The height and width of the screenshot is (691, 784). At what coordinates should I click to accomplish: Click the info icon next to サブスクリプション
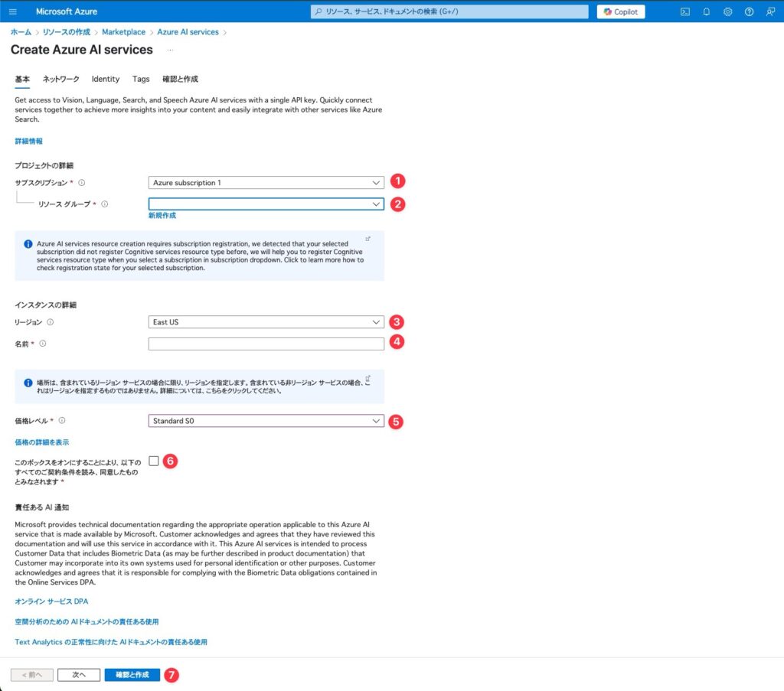tap(82, 183)
